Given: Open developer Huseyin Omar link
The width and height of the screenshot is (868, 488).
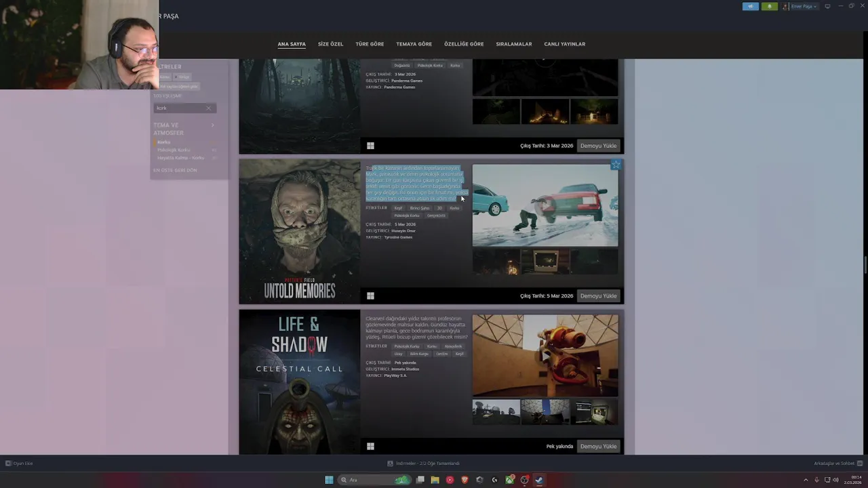Looking at the screenshot, I should click(403, 230).
